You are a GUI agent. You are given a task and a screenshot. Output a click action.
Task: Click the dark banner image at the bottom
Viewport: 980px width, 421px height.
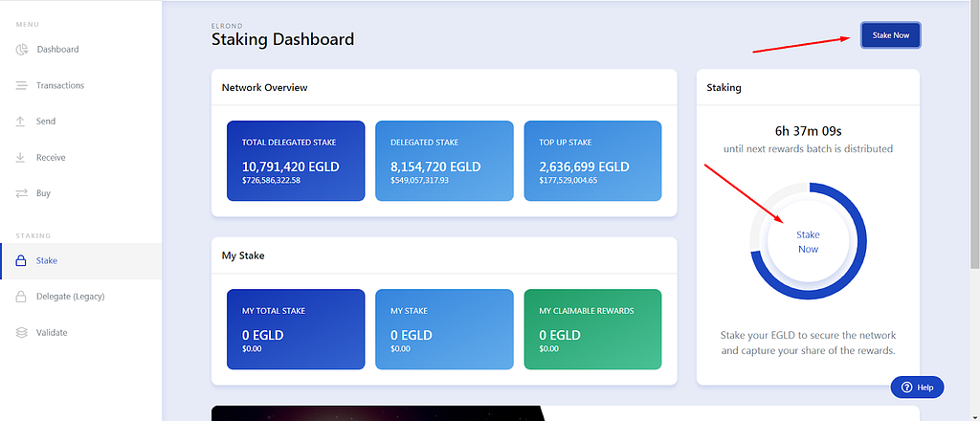pos(379,413)
